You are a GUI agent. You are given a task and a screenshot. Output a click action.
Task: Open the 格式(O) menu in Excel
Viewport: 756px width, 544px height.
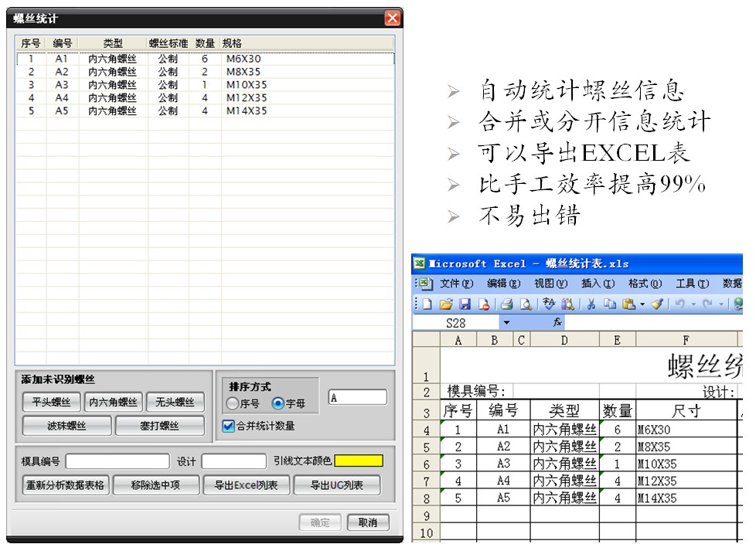[645, 284]
